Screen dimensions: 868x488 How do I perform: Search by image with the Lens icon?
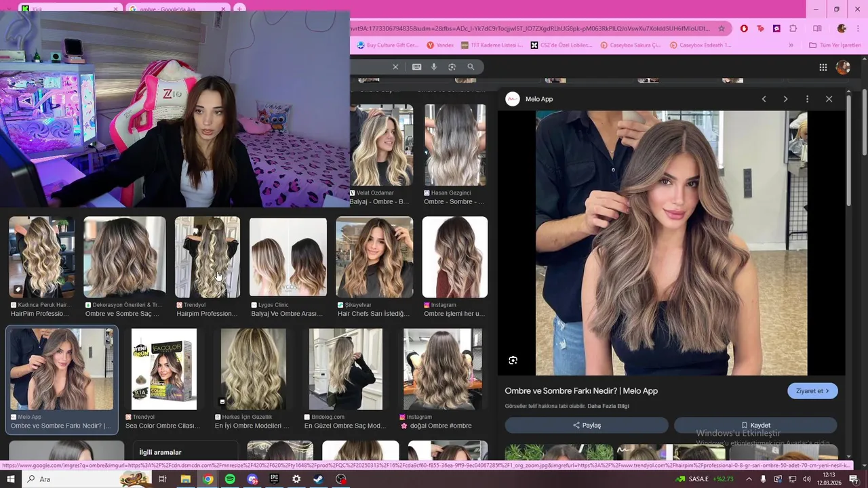coord(452,66)
